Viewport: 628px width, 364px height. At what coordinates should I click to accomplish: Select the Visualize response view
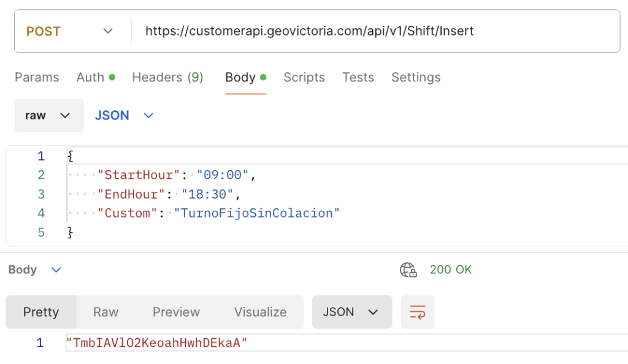click(260, 312)
